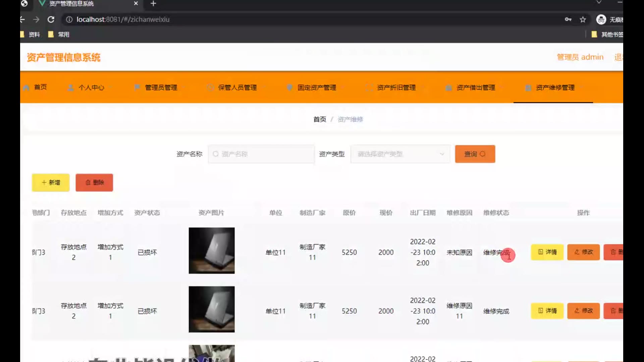Reload the page with the browser refresh icon
The width and height of the screenshot is (644, 362).
(x=51, y=19)
